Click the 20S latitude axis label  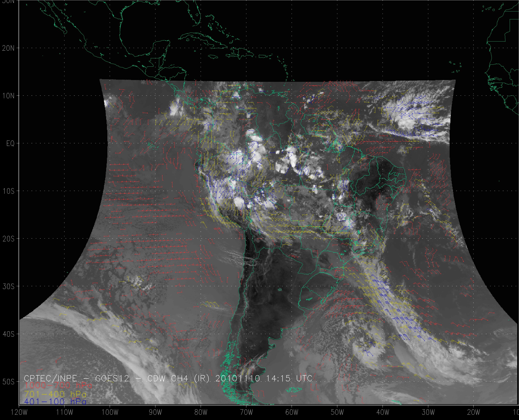tap(9, 239)
